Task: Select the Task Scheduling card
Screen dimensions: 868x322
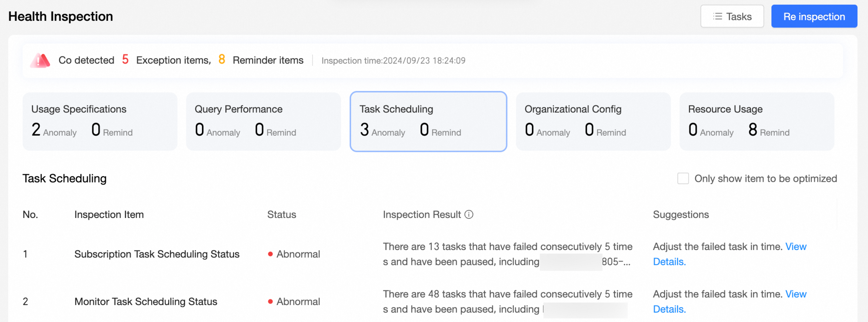Action: [x=428, y=122]
